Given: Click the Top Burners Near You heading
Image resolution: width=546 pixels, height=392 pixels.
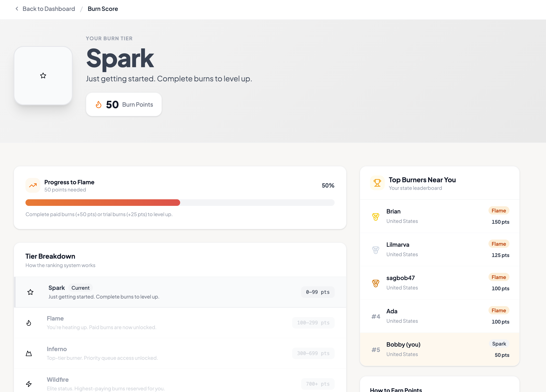Looking at the screenshot, I should click(x=422, y=180).
